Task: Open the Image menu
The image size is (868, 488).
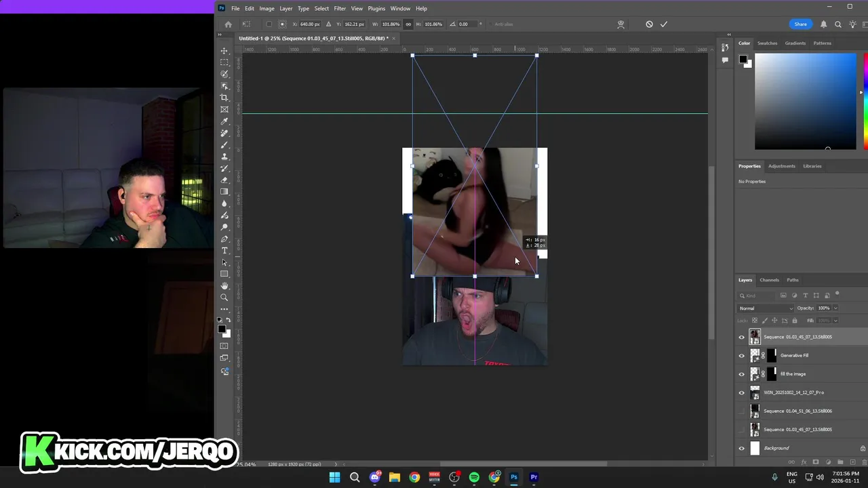Action: coord(267,9)
